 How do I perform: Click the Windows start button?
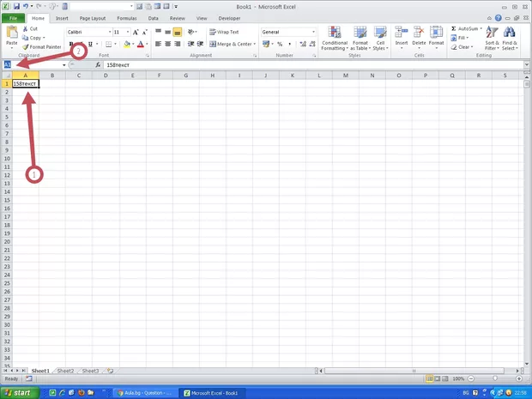tap(20, 393)
